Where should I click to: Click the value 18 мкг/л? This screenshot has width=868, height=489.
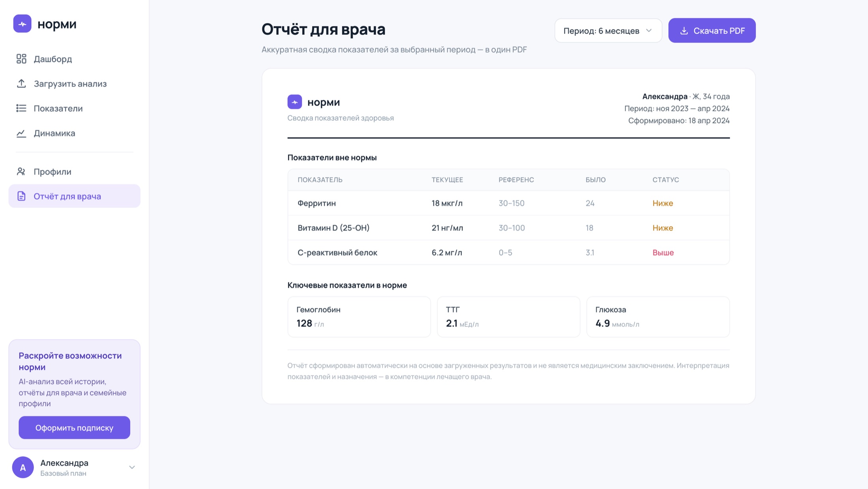click(x=447, y=203)
